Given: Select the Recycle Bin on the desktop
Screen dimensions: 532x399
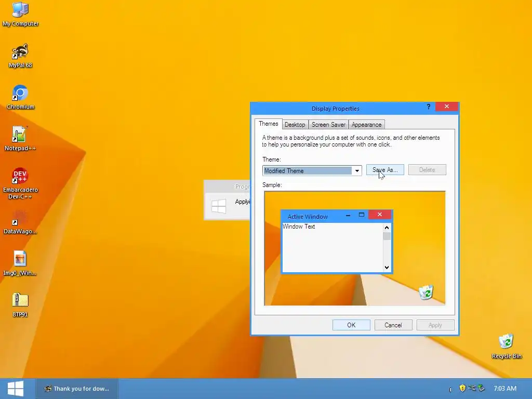Looking at the screenshot, I should [x=507, y=346].
